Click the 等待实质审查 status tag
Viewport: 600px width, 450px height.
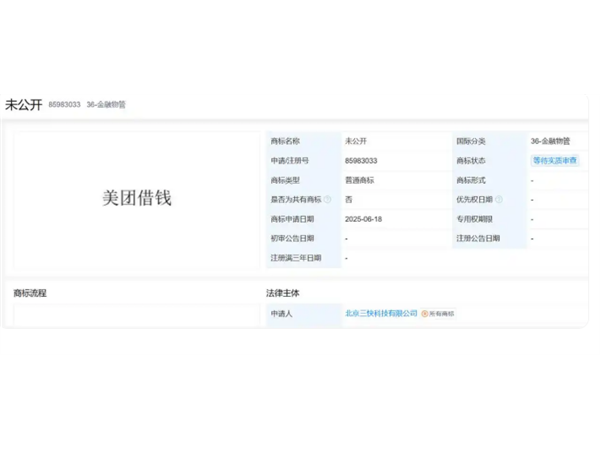click(554, 161)
